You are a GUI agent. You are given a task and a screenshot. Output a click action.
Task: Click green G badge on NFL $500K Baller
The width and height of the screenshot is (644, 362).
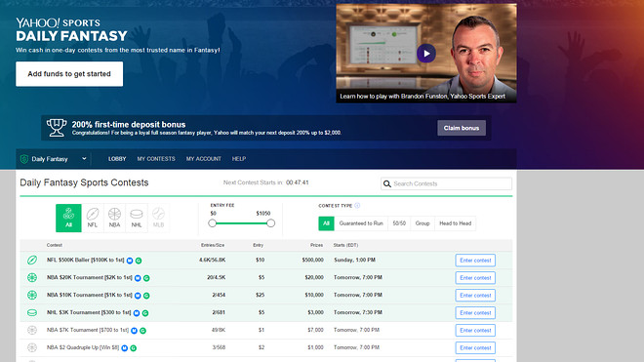point(139,261)
